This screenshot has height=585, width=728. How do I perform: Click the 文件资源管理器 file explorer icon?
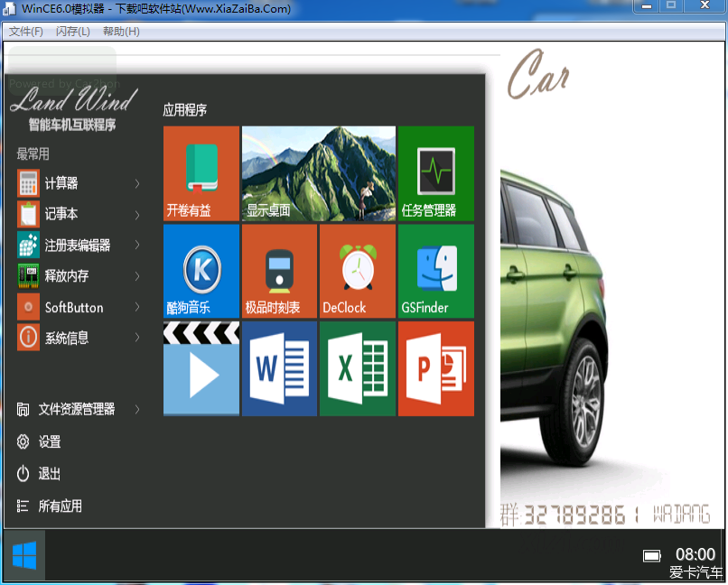pyautogui.click(x=23, y=409)
